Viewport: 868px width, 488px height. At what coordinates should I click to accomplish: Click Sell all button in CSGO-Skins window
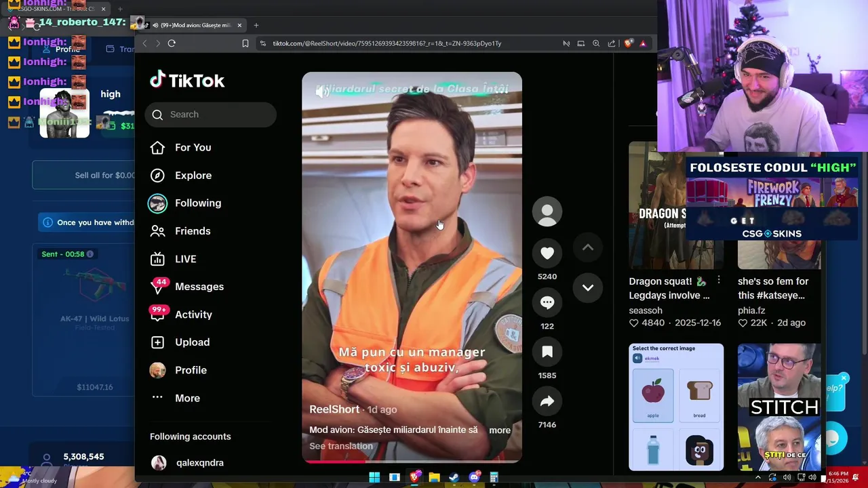(84, 175)
